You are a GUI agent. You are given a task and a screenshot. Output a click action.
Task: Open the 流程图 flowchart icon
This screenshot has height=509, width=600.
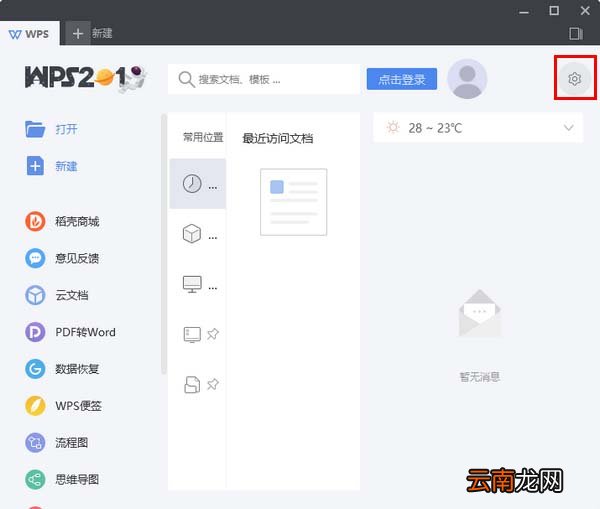point(35,443)
